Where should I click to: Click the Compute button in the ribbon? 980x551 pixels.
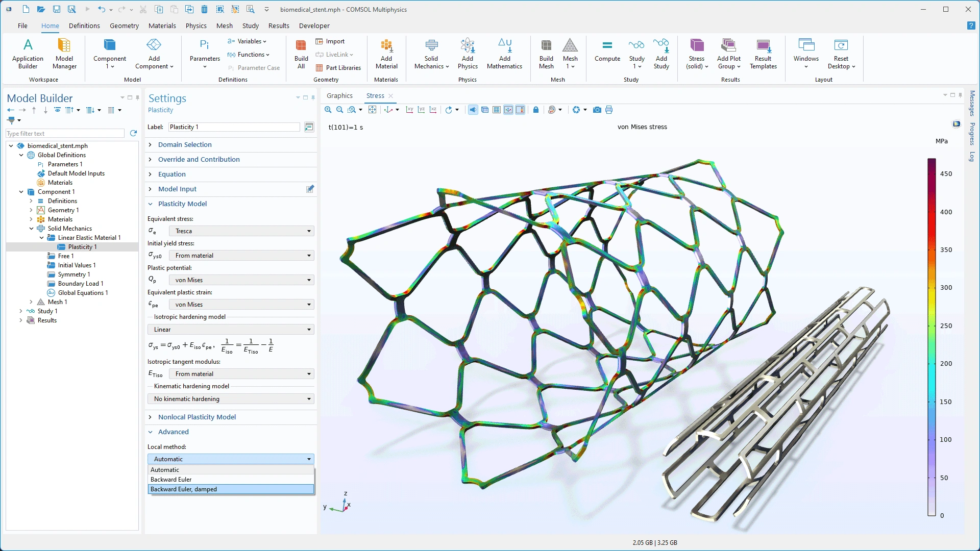607,54
